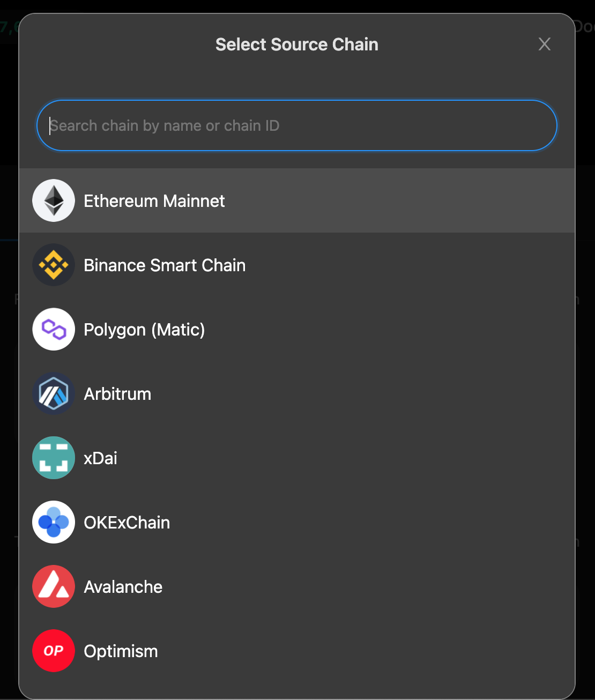The height and width of the screenshot is (700, 595).
Task: Select Optimism at the bottom of the list
Action: tap(121, 651)
